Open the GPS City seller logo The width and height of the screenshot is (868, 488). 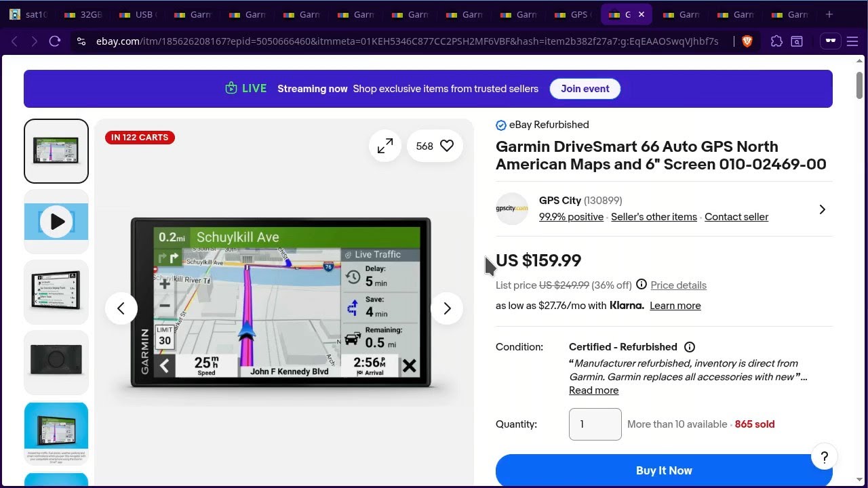[512, 209]
